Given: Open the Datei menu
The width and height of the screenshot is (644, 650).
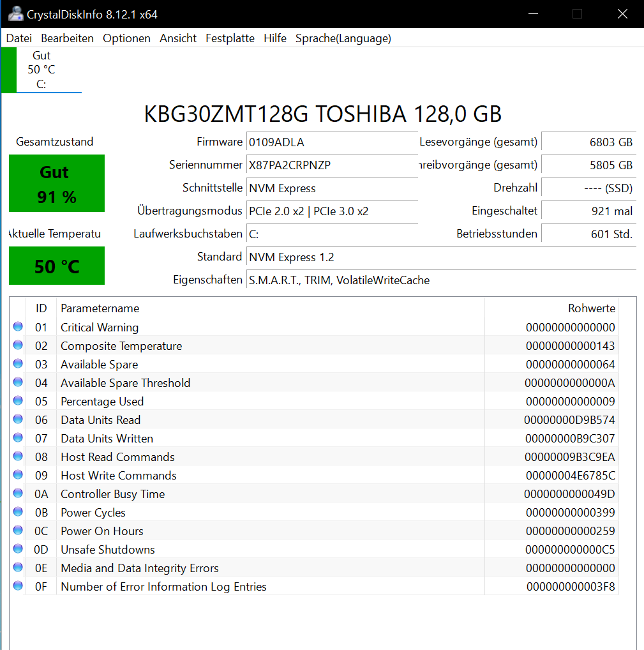Looking at the screenshot, I should pyautogui.click(x=19, y=38).
